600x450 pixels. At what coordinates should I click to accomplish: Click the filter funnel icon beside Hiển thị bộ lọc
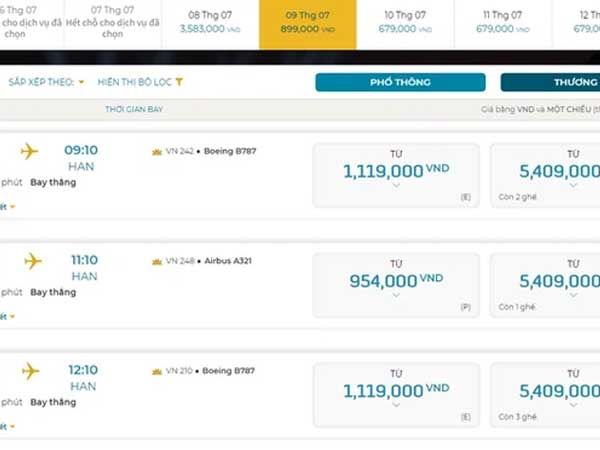(179, 82)
